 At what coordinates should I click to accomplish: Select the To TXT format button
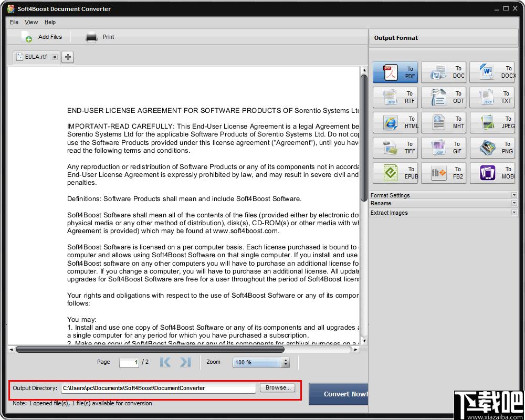point(492,97)
